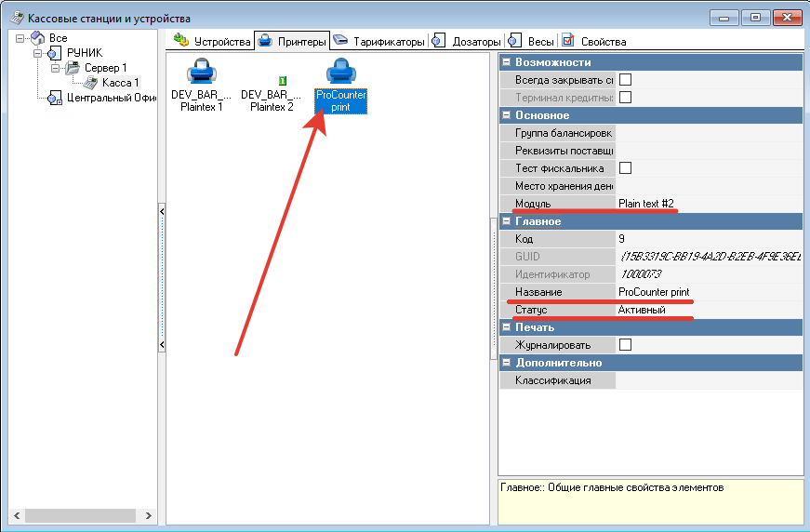Viewport: 810px width, 532px height.
Task: Switch to the Устройства tab
Action: (213, 41)
